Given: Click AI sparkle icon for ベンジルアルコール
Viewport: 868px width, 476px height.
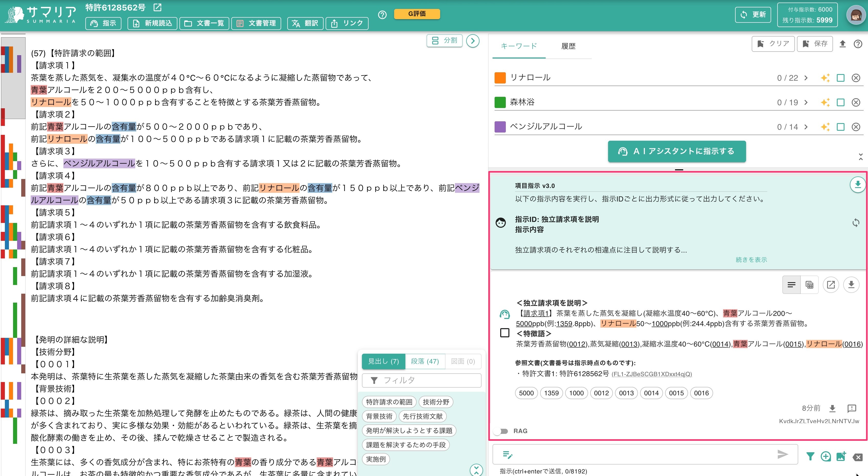Looking at the screenshot, I should click(825, 127).
